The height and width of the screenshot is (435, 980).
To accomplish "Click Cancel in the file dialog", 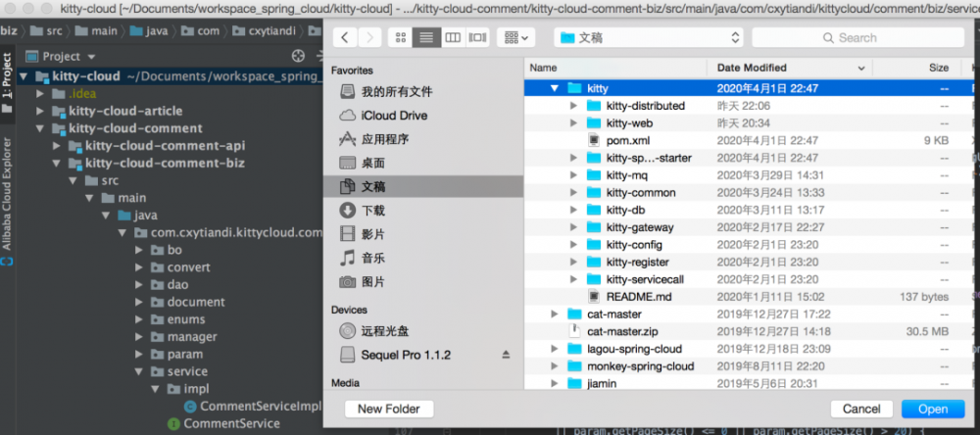I will pos(861,410).
